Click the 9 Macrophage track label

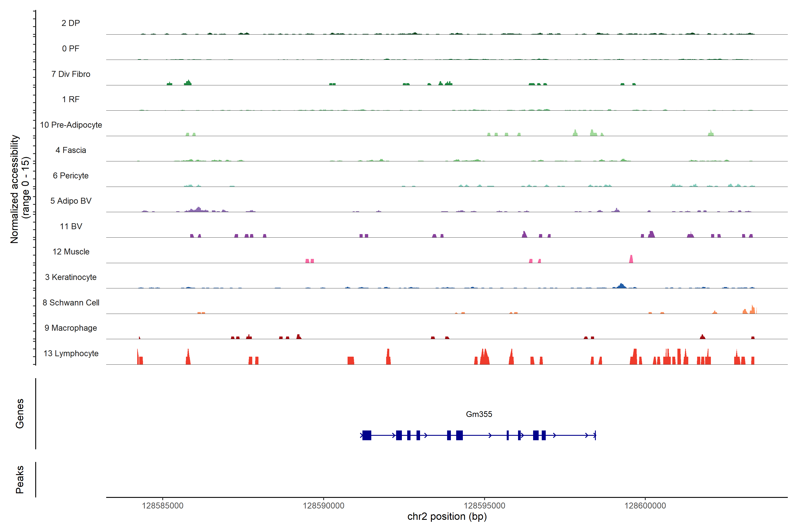click(71, 328)
